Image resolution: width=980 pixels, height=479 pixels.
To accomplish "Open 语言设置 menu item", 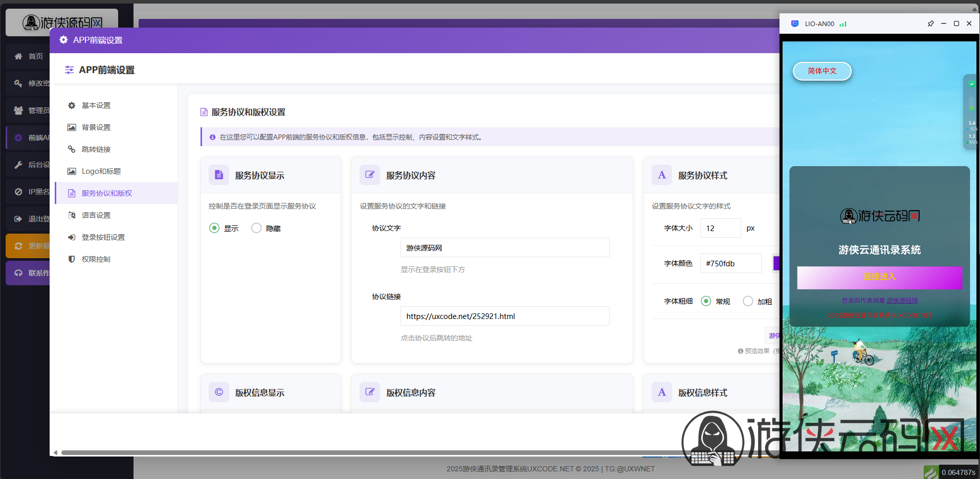I will [116, 215].
